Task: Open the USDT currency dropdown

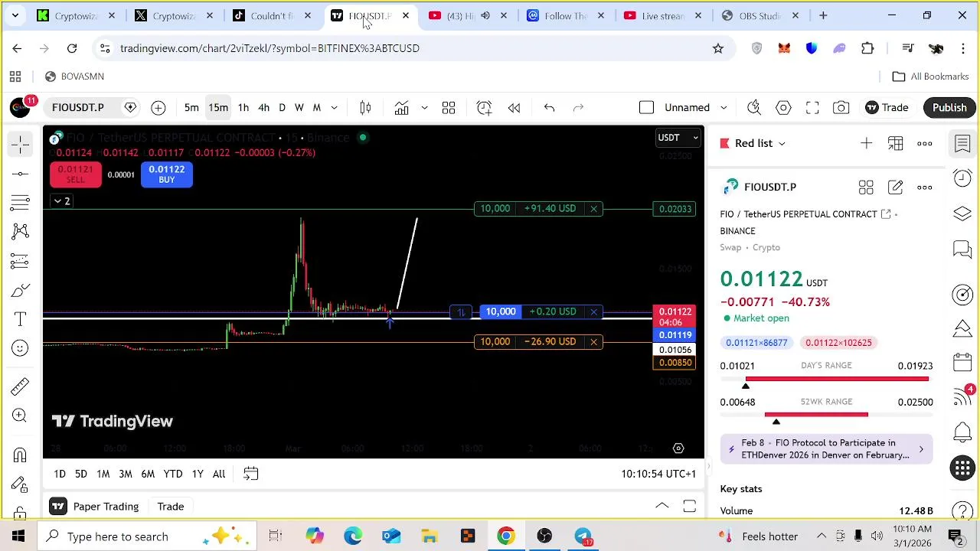Action: coord(678,138)
